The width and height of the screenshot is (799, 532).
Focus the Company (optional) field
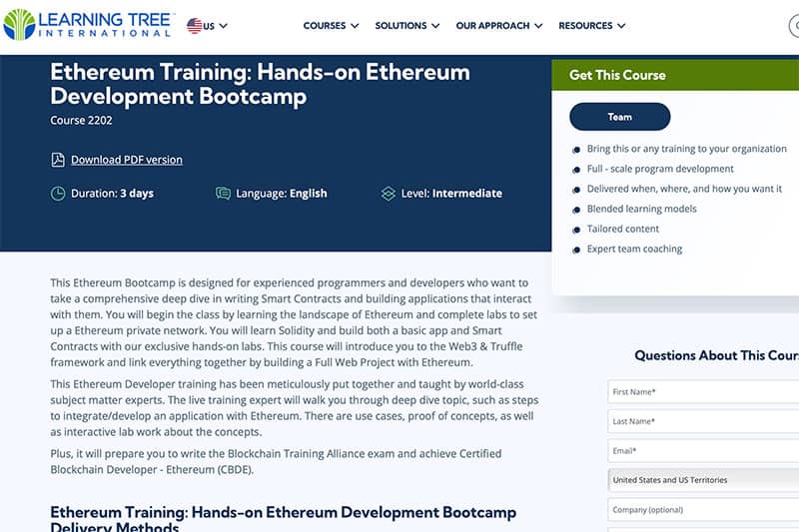(703, 510)
